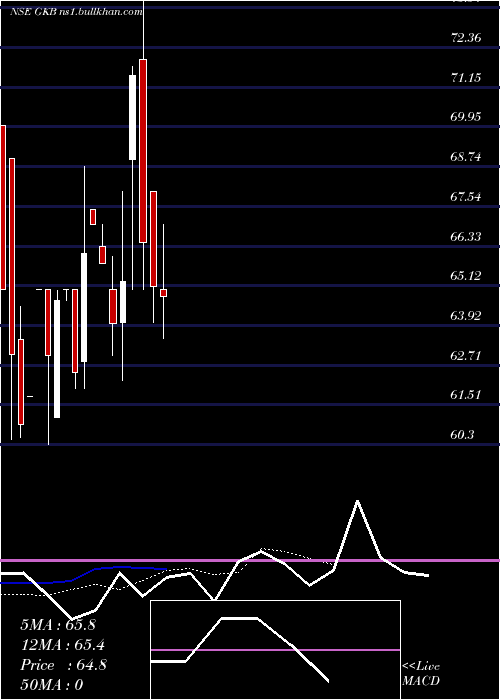Click the 72.36 price axis label
The height and width of the screenshot is (700, 500).
point(467,38)
